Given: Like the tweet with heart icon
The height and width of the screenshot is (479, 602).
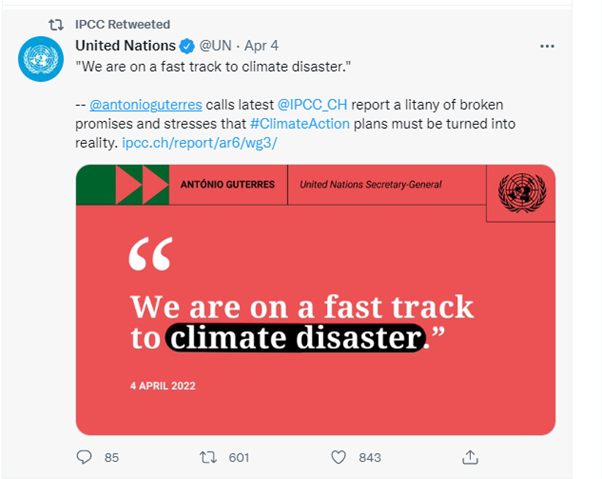Looking at the screenshot, I should tap(338, 457).
